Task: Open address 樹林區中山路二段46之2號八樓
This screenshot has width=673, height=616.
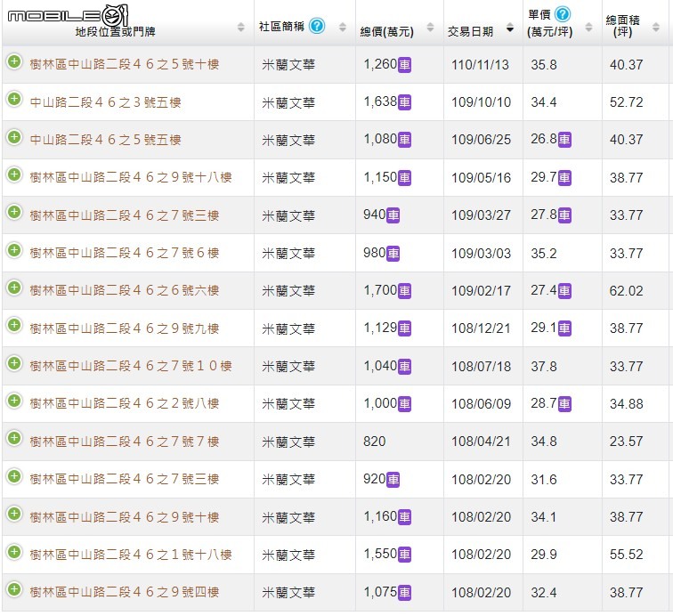Action: click(x=125, y=403)
